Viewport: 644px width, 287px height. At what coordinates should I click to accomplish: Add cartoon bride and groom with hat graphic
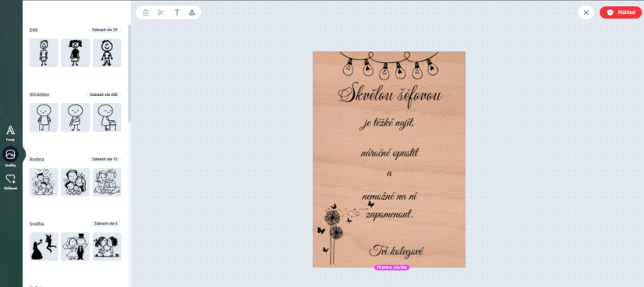tap(75, 246)
